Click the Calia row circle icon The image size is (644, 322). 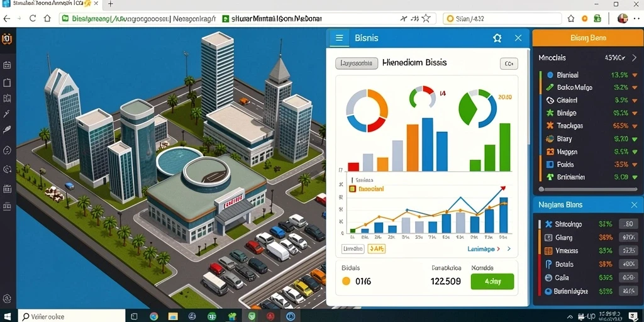click(x=548, y=277)
